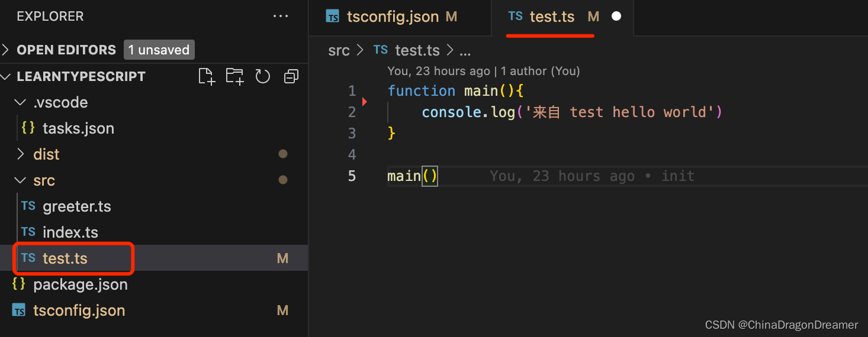Click the tasks.json braces file icon
868x337 pixels.
pyautogui.click(x=28, y=128)
